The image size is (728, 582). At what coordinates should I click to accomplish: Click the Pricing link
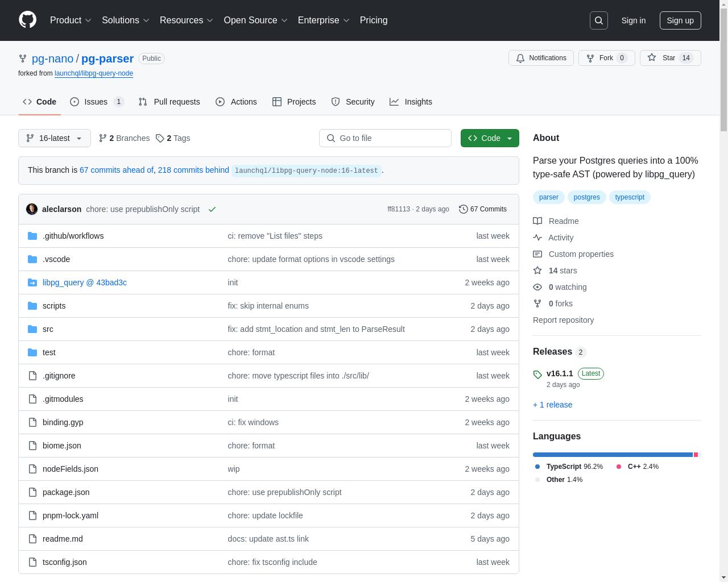click(374, 20)
